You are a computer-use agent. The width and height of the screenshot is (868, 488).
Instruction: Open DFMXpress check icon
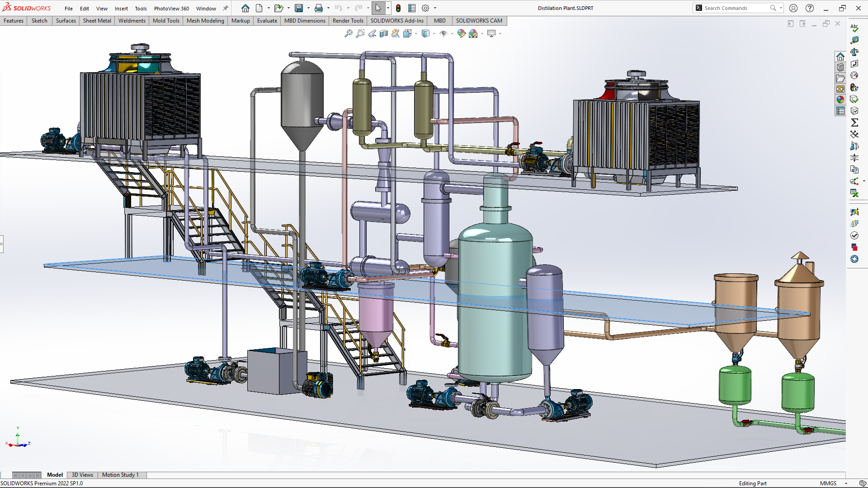[854, 235]
